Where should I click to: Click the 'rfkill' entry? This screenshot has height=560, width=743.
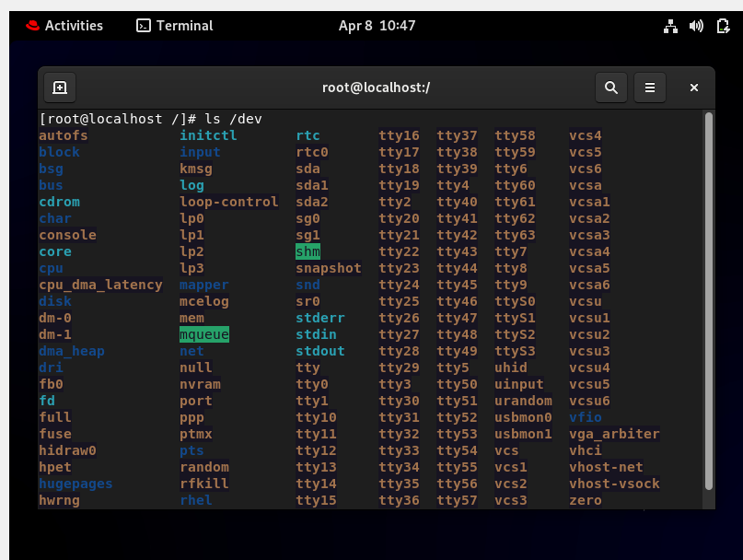pyautogui.click(x=203, y=484)
